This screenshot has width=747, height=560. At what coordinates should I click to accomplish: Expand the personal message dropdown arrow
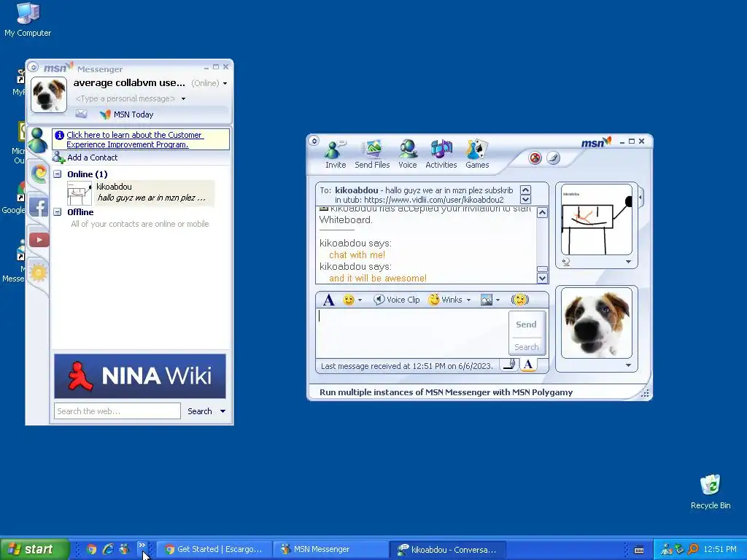pos(183,99)
